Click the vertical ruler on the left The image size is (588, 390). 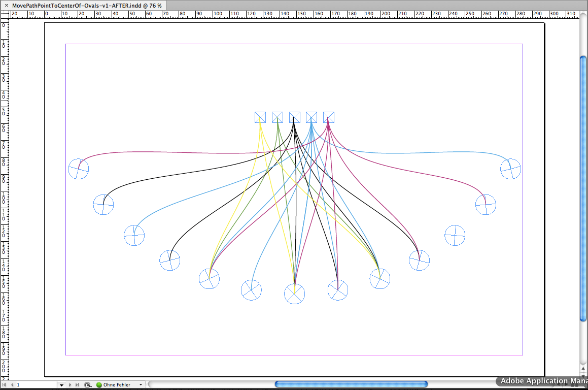(4, 199)
